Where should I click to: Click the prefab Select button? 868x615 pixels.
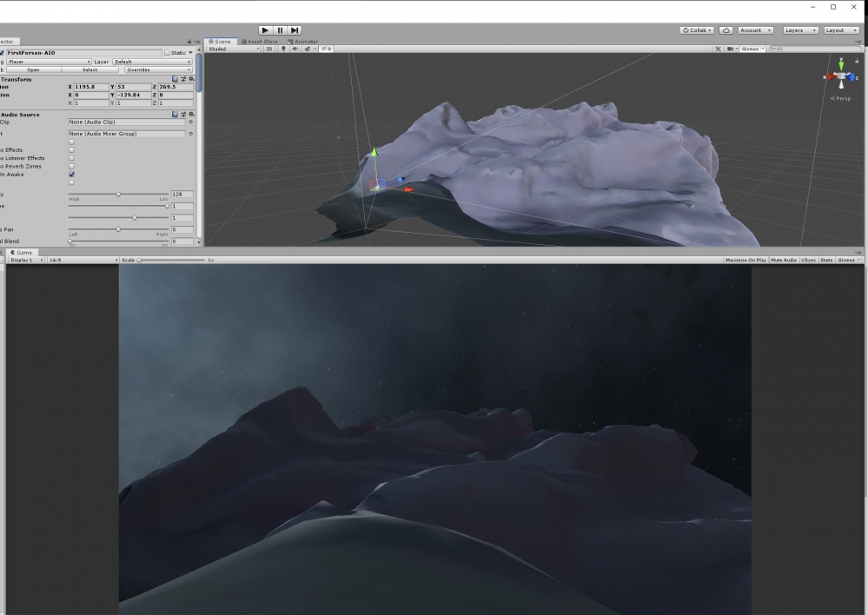coord(89,69)
